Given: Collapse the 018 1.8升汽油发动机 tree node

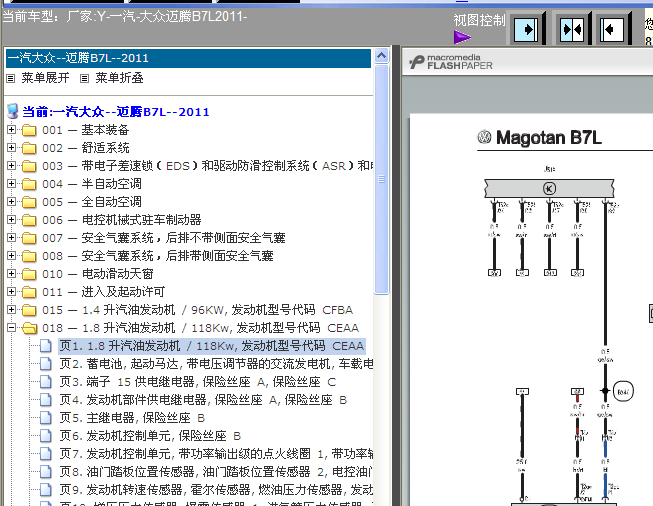Looking at the screenshot, I should 11,328.
